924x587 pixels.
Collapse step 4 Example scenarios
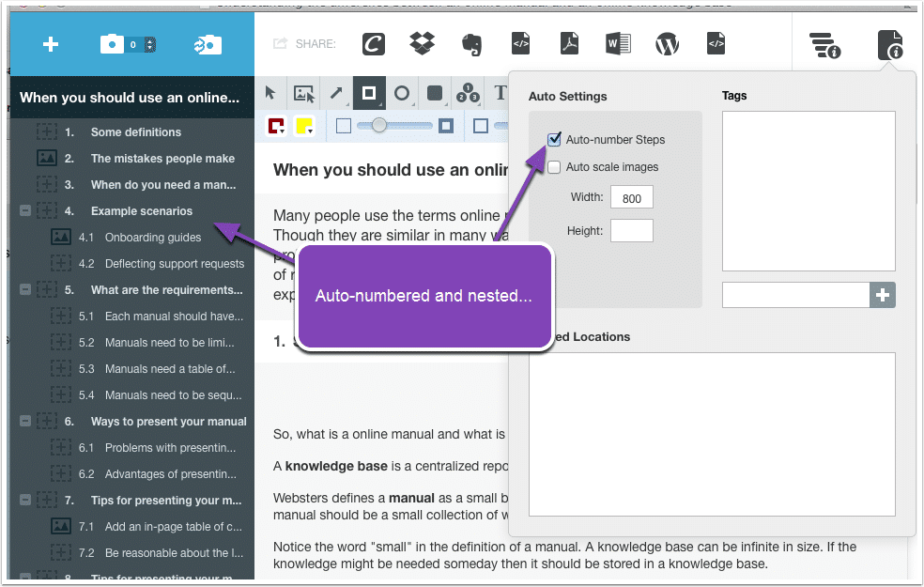click(25, 211)
